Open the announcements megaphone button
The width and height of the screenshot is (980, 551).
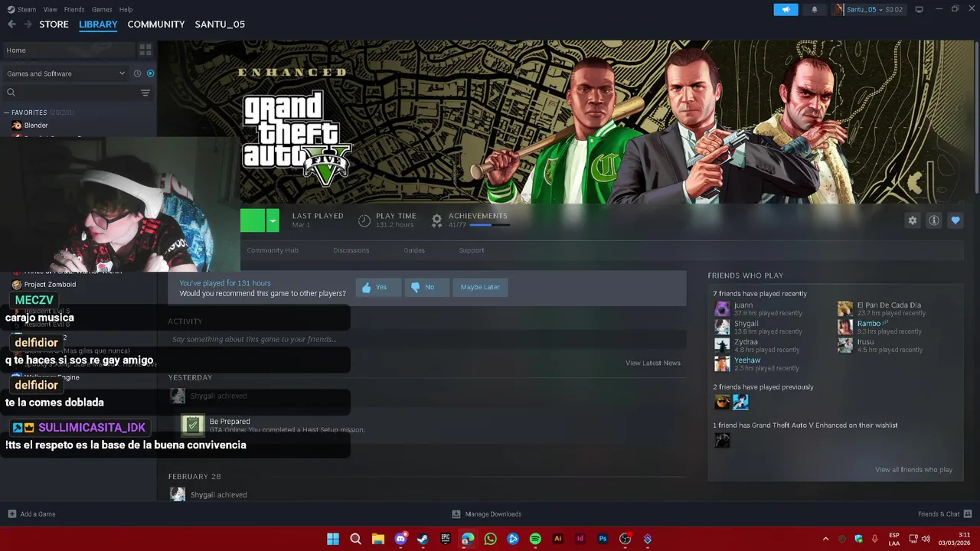point(786,9)
